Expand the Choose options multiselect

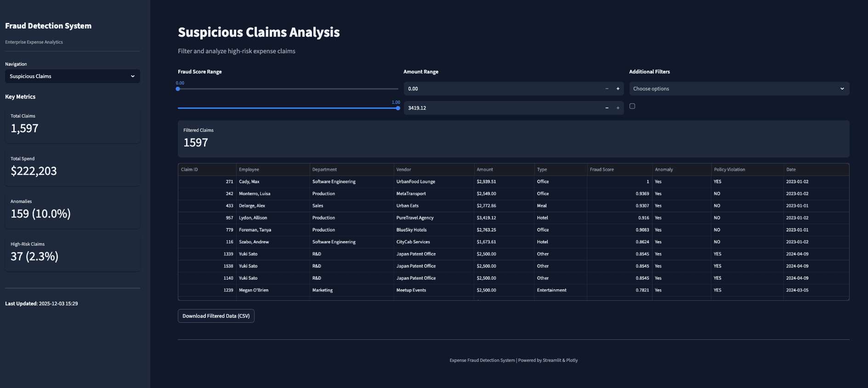[x=739, y=89]
